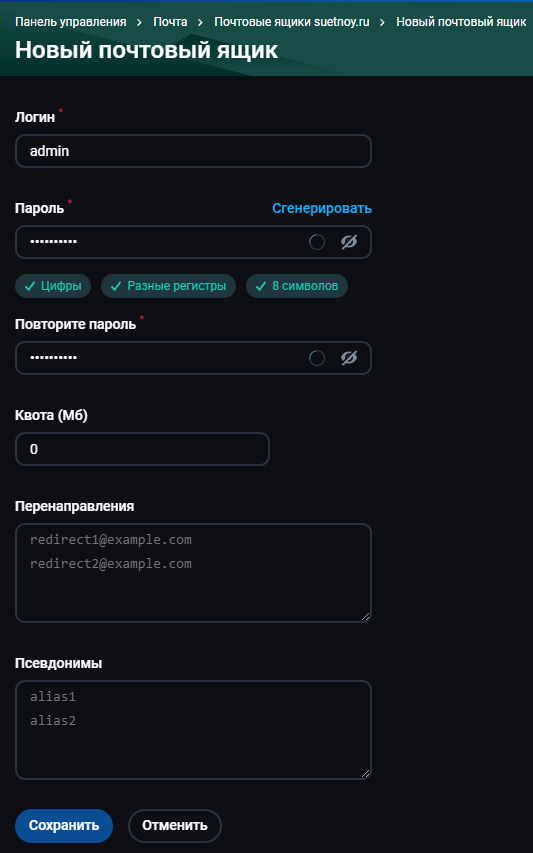Image resolution: width=533 pixels, height=853 pixels.
Task: Focus the Квота (Мб) field
Action: (x=142, y=449)
